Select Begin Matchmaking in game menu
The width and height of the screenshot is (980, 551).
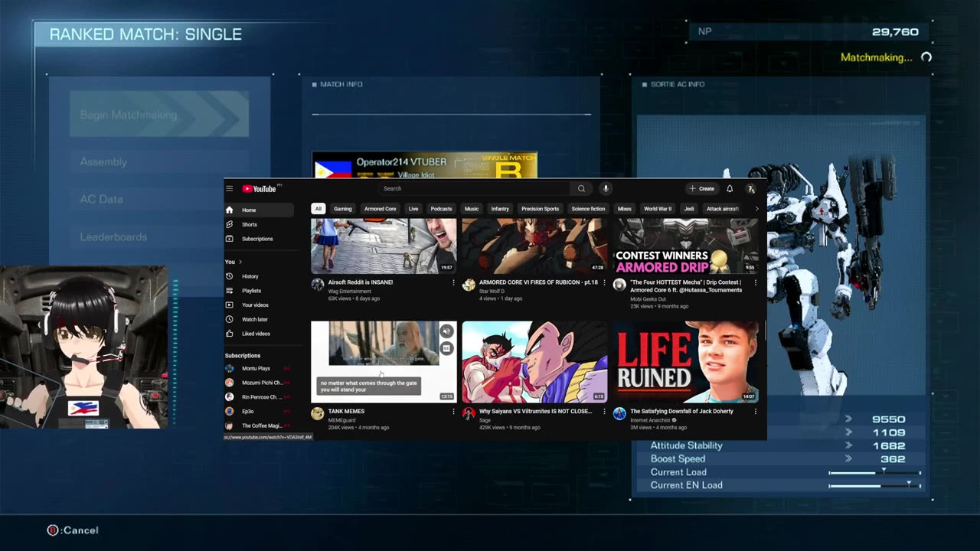pyautogui.click(x=159, y=115)
